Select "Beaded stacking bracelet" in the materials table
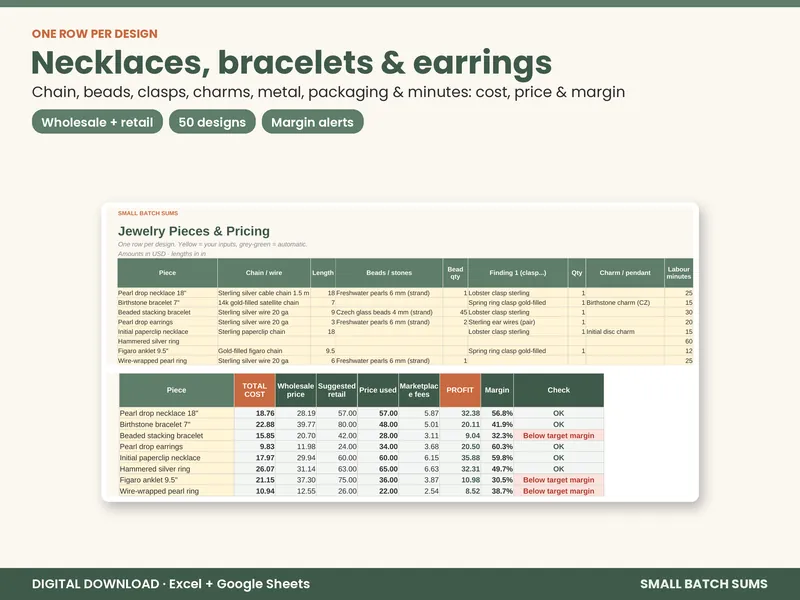800x600 pixels. pos(167,312)
